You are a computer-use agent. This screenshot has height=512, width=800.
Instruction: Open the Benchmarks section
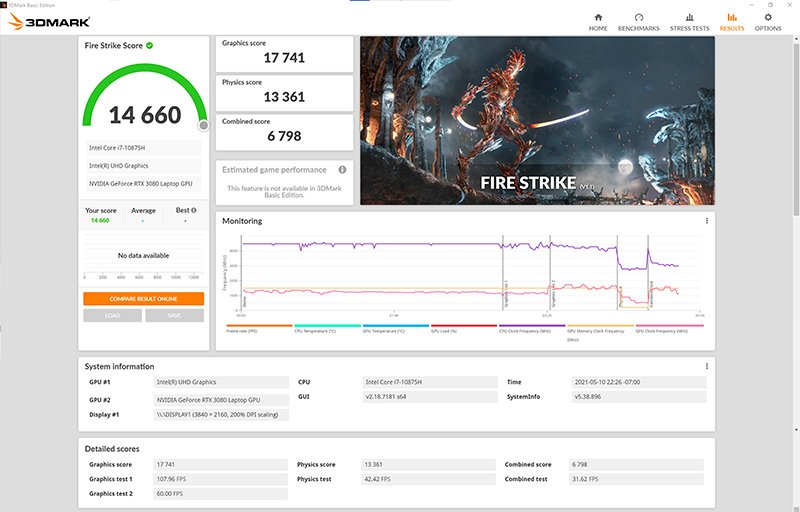coord(638,23)
